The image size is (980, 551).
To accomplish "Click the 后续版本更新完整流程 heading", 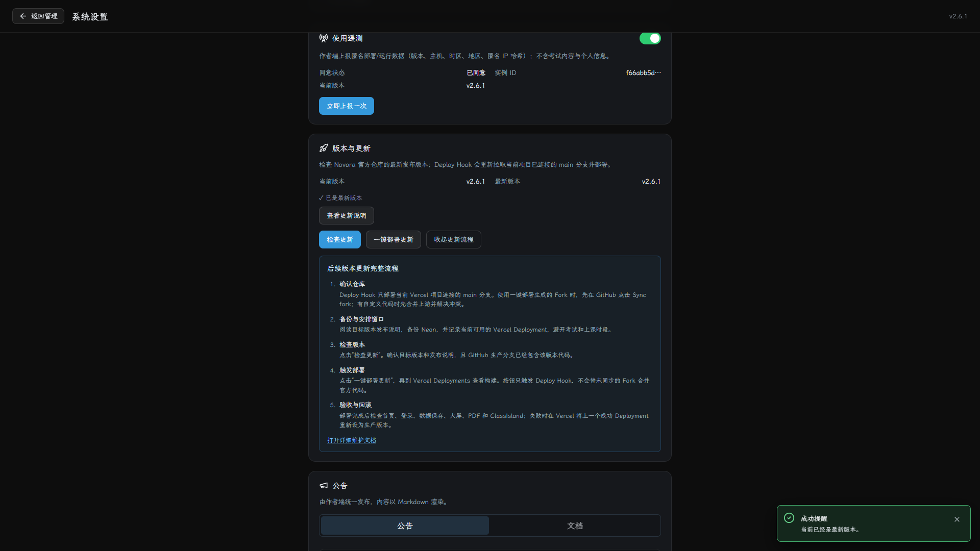I will click(x=363, y=268).
